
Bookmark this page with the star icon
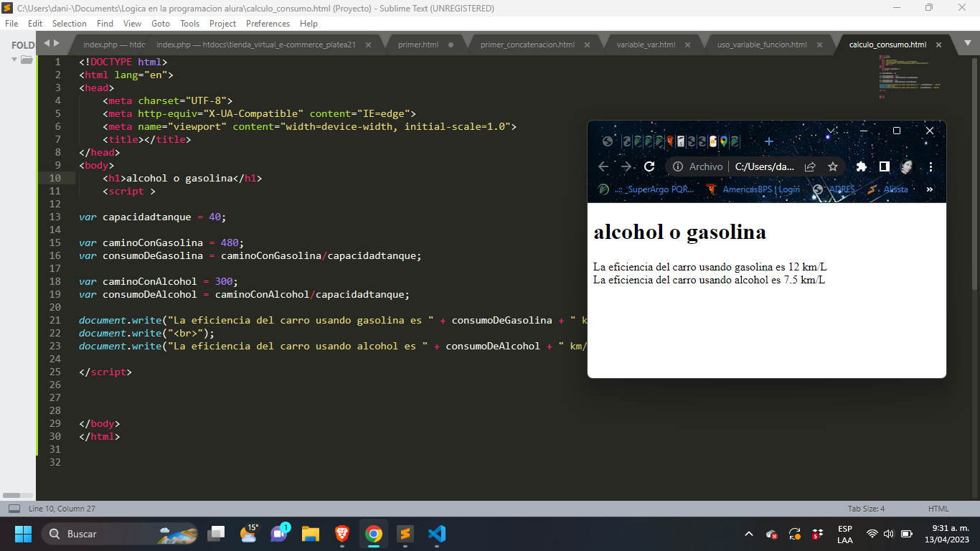pos(833,166)
